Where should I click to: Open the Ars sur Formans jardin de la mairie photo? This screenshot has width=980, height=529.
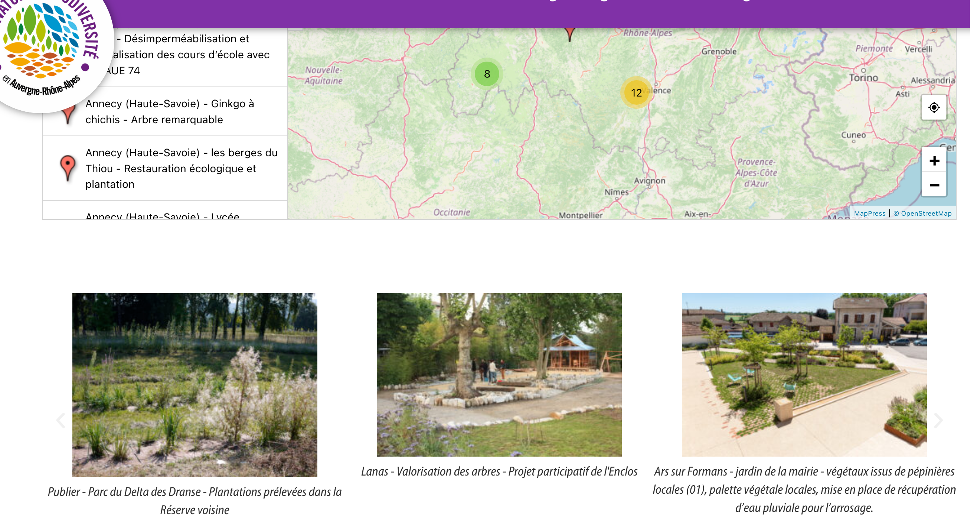click(x=804, y=375)
